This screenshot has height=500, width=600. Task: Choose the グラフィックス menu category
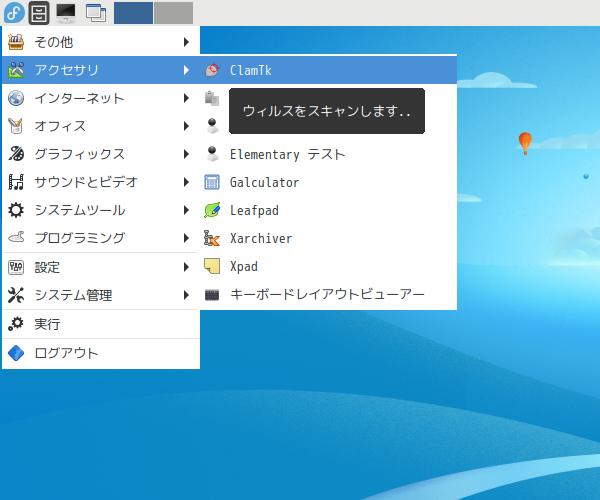click(101, 154)
